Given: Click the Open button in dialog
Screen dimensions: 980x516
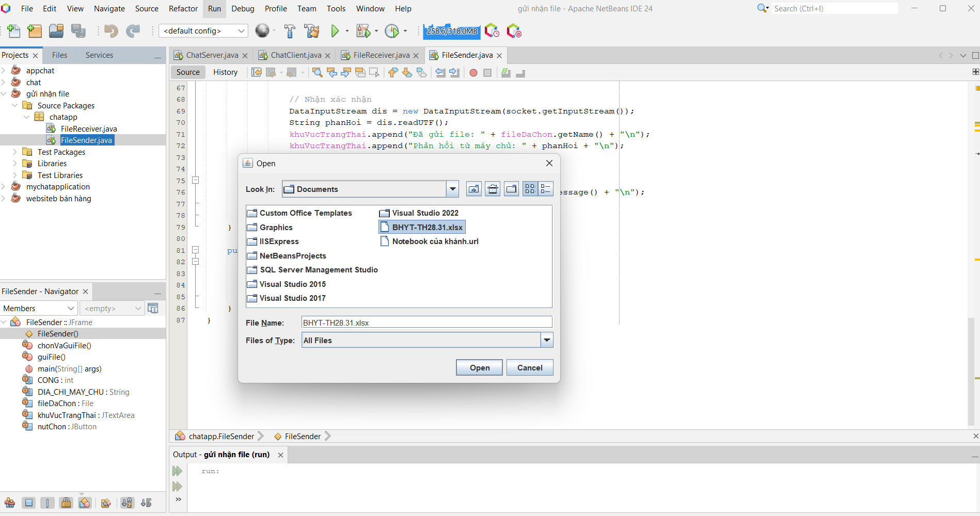Looking at the screenshot, I should tap(479, 367).
